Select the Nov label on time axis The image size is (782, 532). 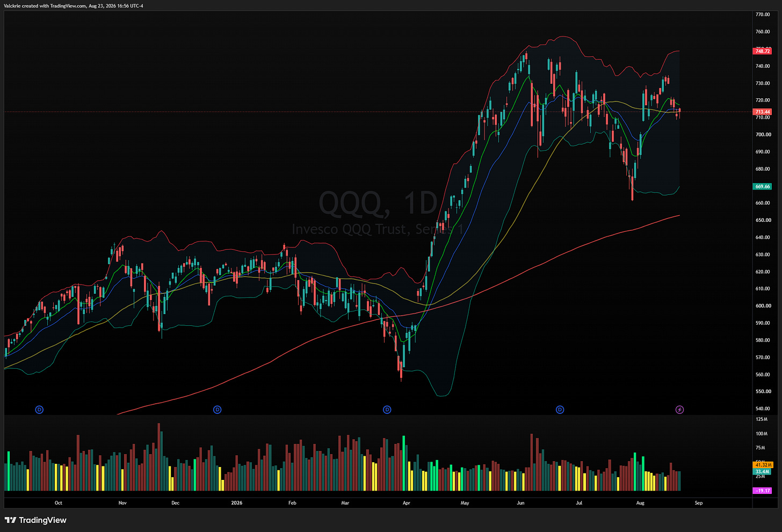pyautogui.click(x=122, y=503)
